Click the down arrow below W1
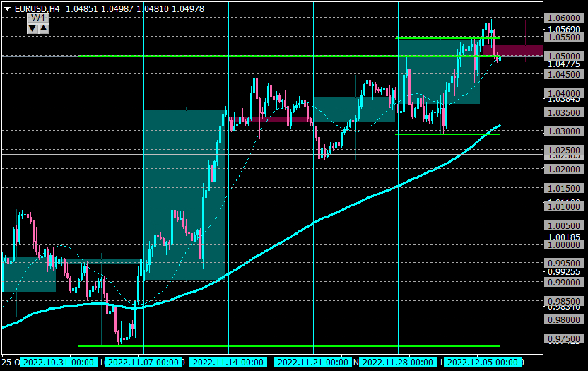 pyautogui.click(x=33, y=28)
